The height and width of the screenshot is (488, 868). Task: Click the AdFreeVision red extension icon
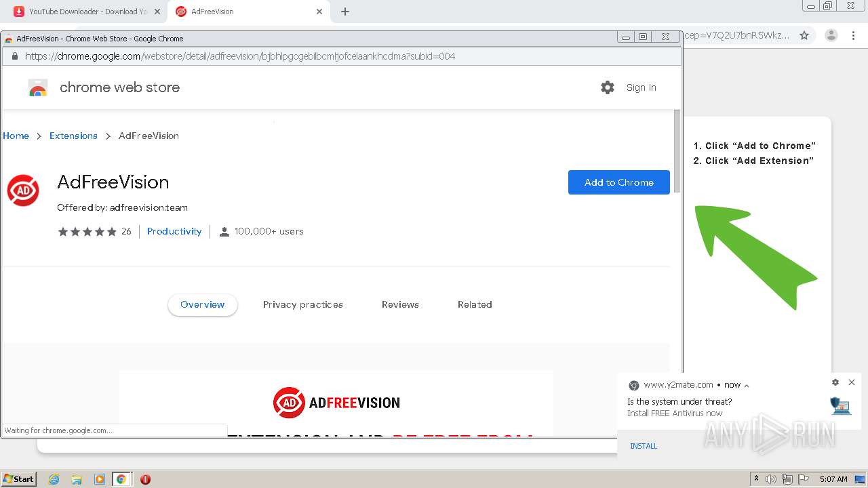23,190
